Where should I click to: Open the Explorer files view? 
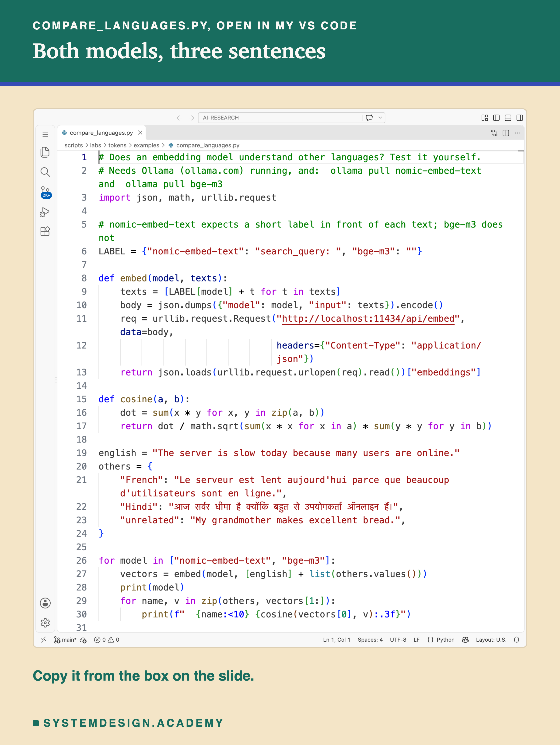click(x=45, y=152)
